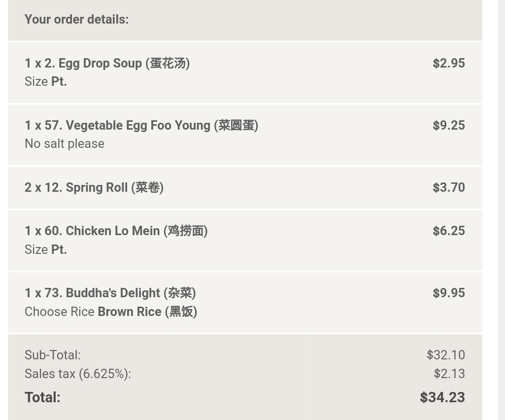Select the Chicken Lo Mein item
The width and height of the screenshot is (505, 420).
116,231
